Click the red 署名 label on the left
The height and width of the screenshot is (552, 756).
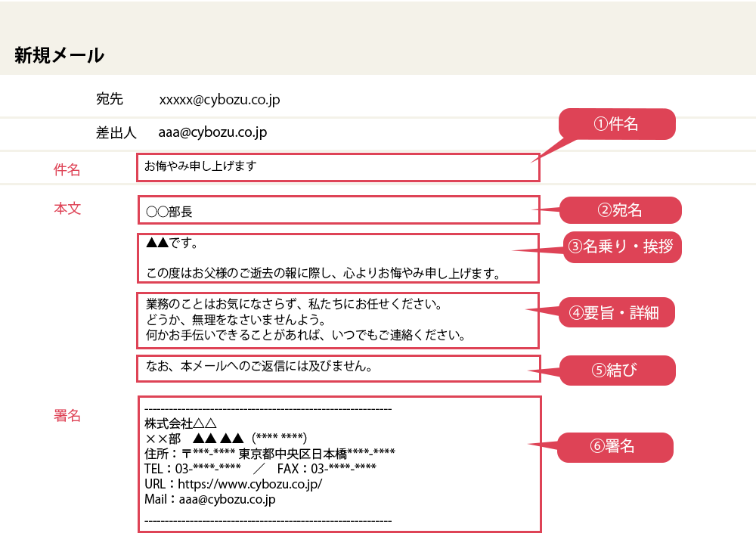point(67,416)
